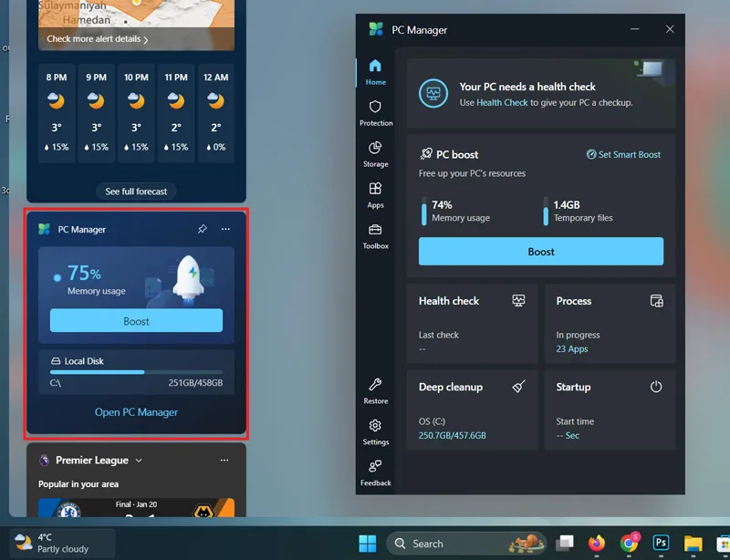Open Task View from taskbar
This screenshot has height=560, width=730.
coord(565,544)
